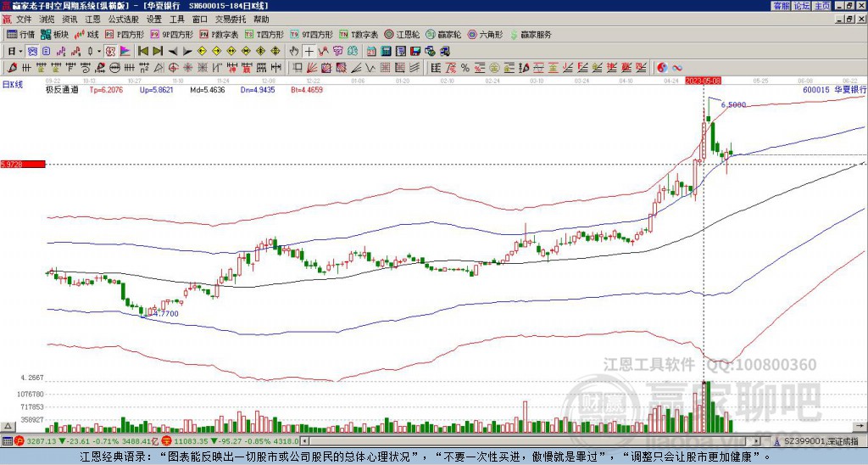This screenshot has width=868, height=465.
Task: Open the candlestick style dropdown arrow
Action: [99, 51]
